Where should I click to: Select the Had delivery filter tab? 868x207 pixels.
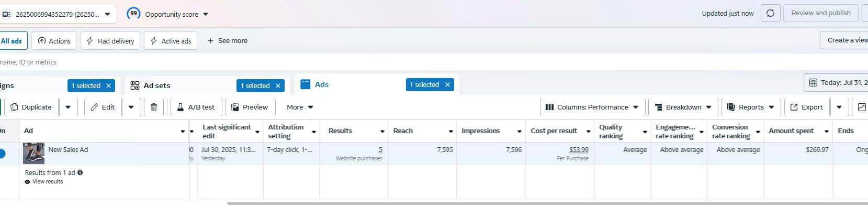coord(110,41)
